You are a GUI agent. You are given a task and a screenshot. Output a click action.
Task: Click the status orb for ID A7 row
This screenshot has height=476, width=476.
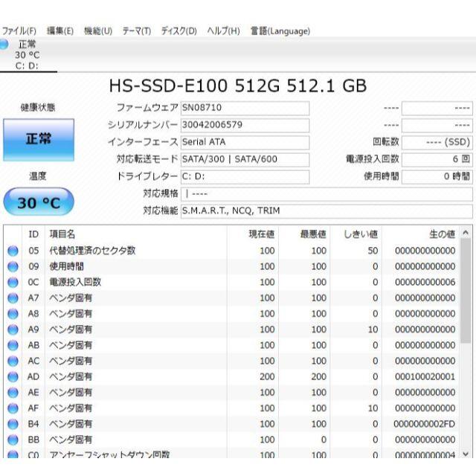tap(13, 298)
